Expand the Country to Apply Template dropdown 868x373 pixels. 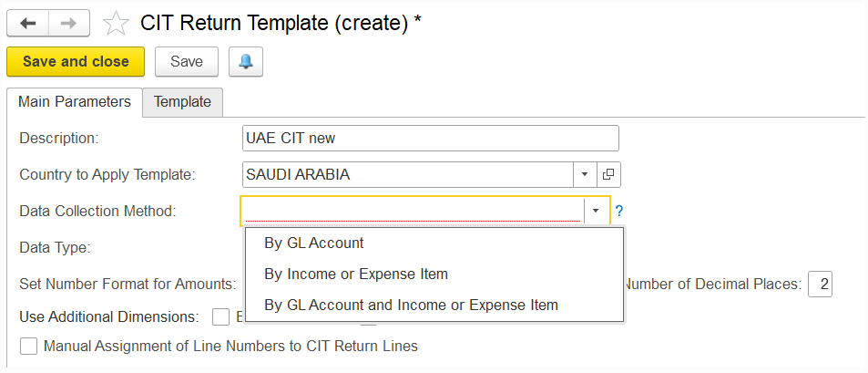coord(585,174)
